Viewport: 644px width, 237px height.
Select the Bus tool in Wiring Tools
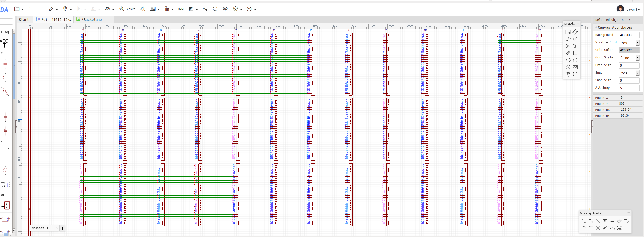591,221
